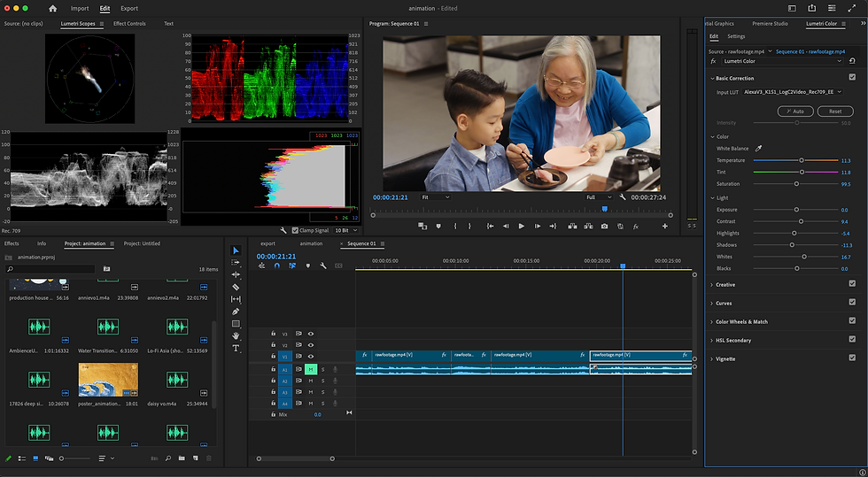This screenshot has height=477, width=868.
Task: Switch Project panel to list view
Action: (x=22, y=458)
